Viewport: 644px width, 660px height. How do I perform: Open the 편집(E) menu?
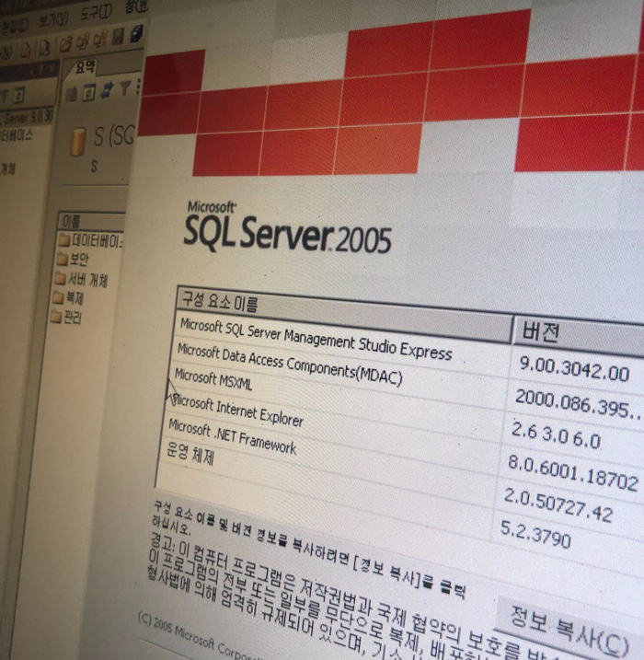coord(14,28)
